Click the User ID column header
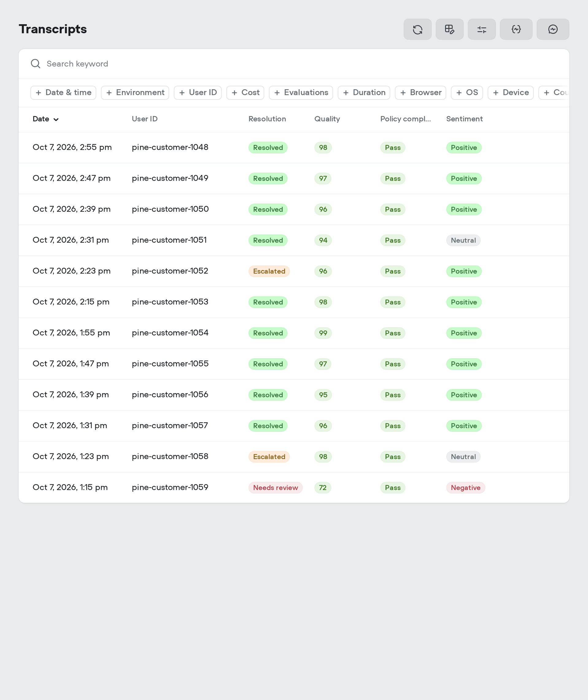 point(145,119)
